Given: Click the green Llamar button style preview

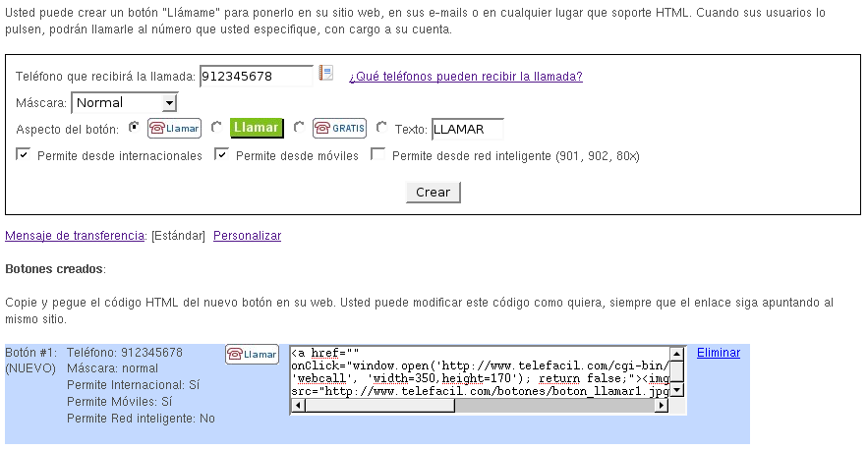Looking at the screenshot, I should click(x=256, y=128).
